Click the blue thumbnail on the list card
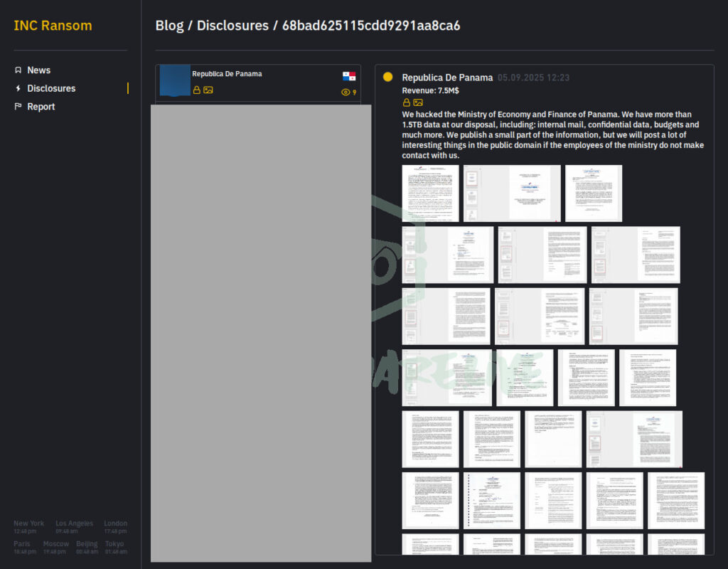 point(175,80)
